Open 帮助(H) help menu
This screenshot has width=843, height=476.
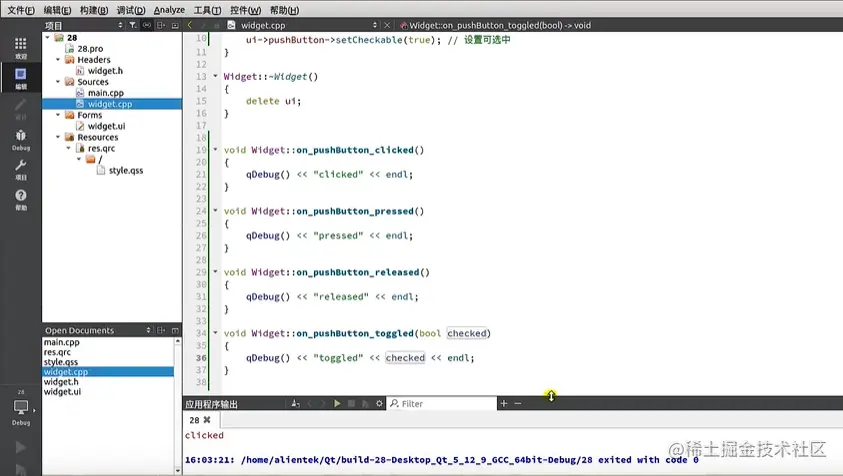284,10
